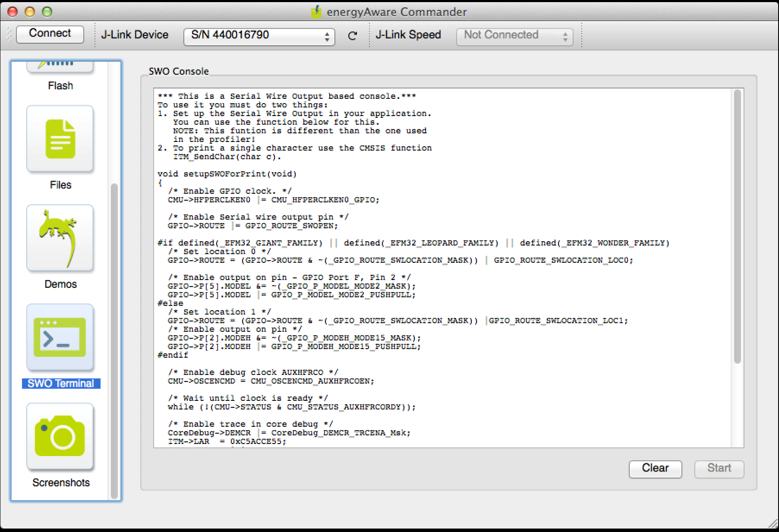The width and height of the screenshot is (779, 532).
Task: Click the green zoom window button
Action: tap(47, 12)
